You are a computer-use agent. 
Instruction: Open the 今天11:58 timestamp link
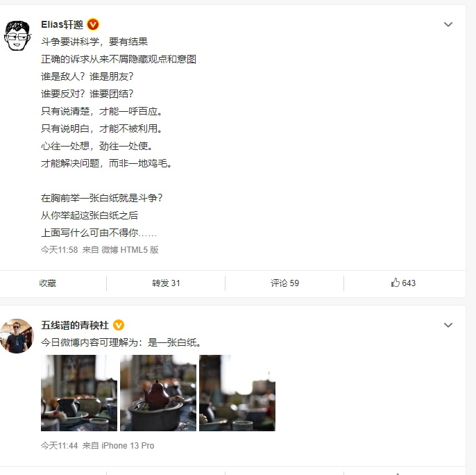point(59,250)
